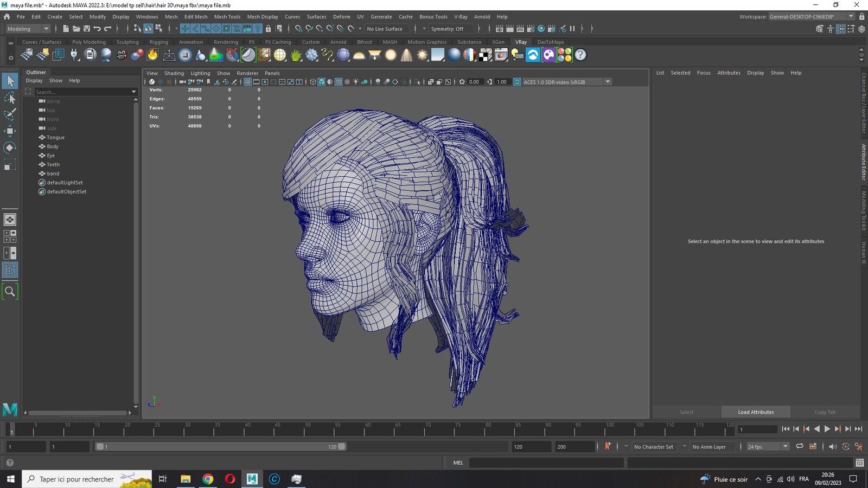Select the Tongue object in Outliner
Image resolution: width=868 pixels, height=488 pixels.
point(55,137)
